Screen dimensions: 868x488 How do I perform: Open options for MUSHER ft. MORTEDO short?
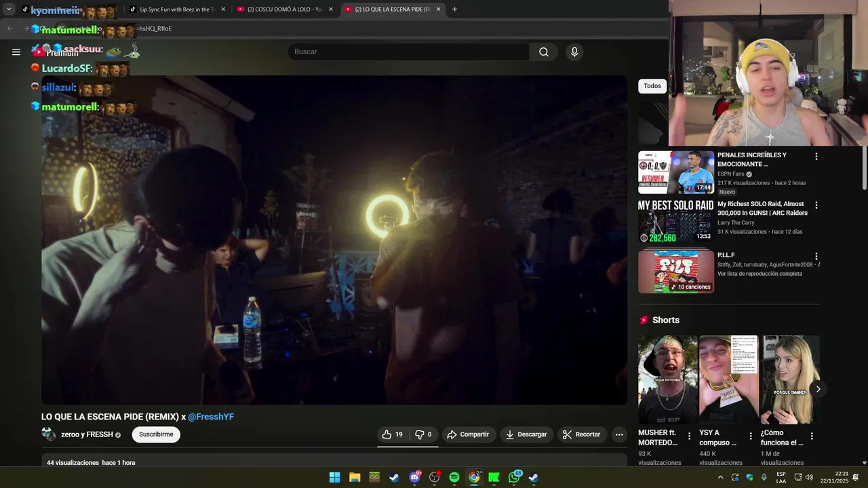[x=690, y=436]
